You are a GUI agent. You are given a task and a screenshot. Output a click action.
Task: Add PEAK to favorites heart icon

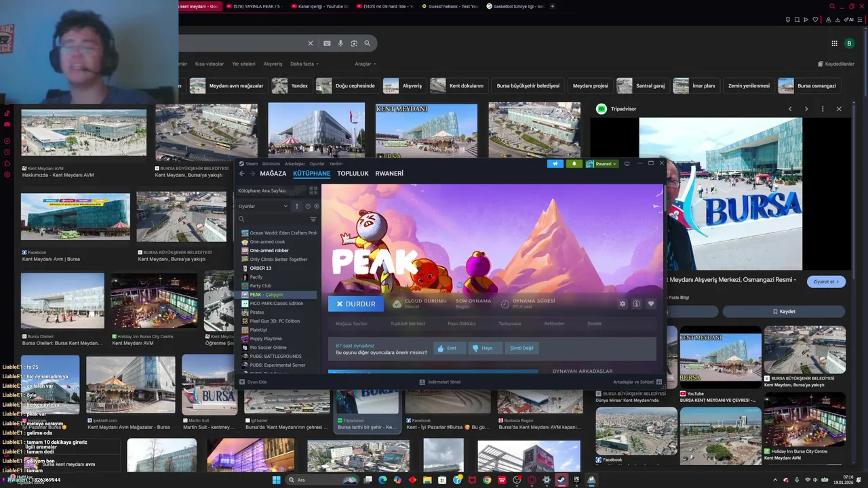(651, 304)
